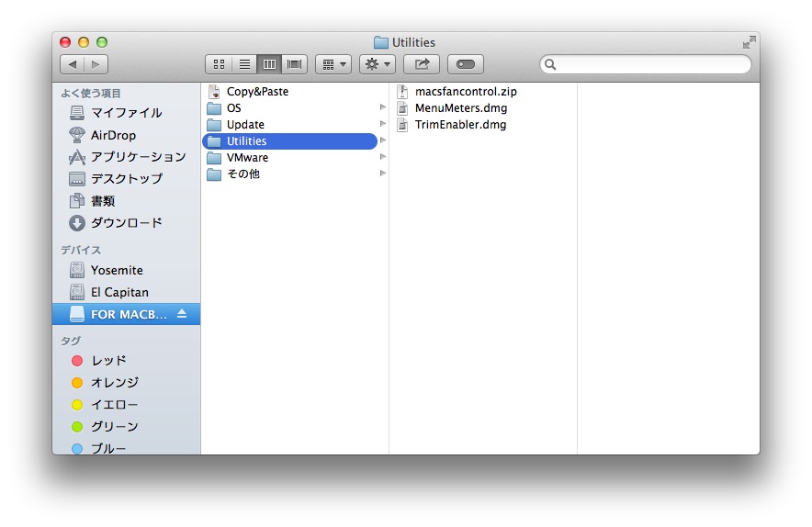The width and height of the screenshot is (812, 527).
Task: Select the highlighted Utilities folder
Action: pyautogui.click(x=290, y=141)
